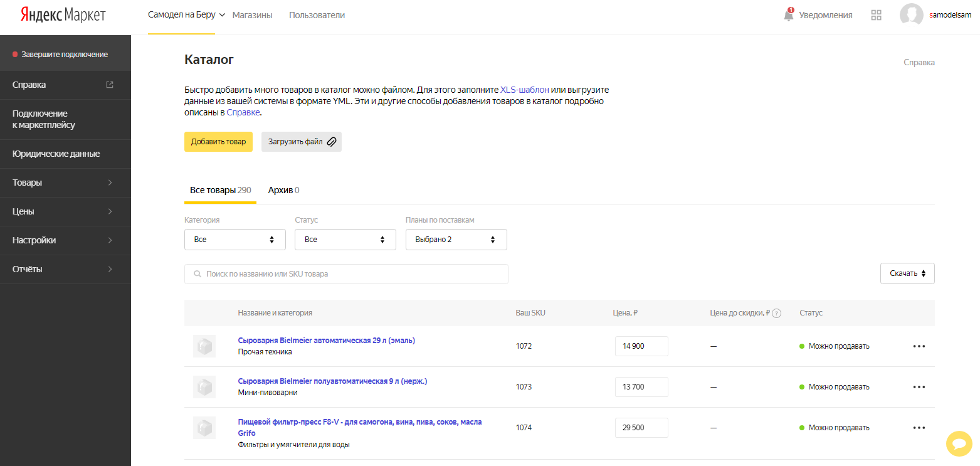This screenshot has height=466, width=980.
Task: Open three-dot menu for SKU 1074
Action: [919, 428]
